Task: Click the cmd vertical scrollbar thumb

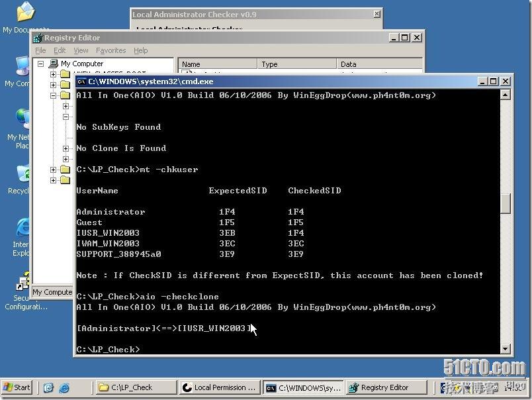Action: click(x=505, y=204)
